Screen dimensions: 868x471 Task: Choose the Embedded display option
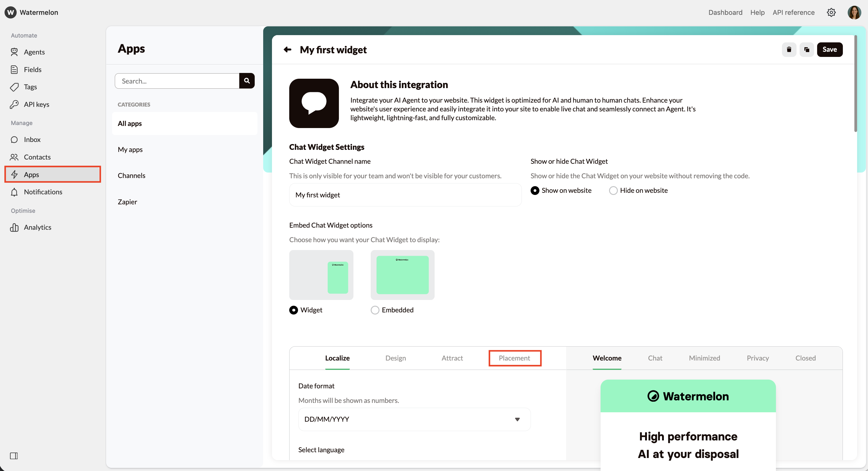coord(375,310)
